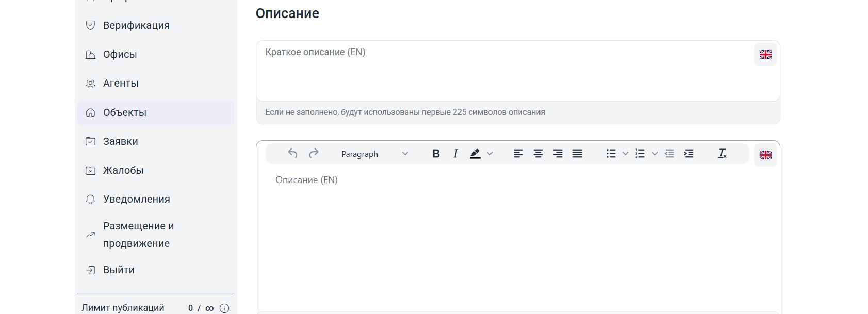Image resolution: width=868 pixels, height=314 pixels.
Task: Click the undo arrow in editor toolbar
Action: click(x=292, y=154)
